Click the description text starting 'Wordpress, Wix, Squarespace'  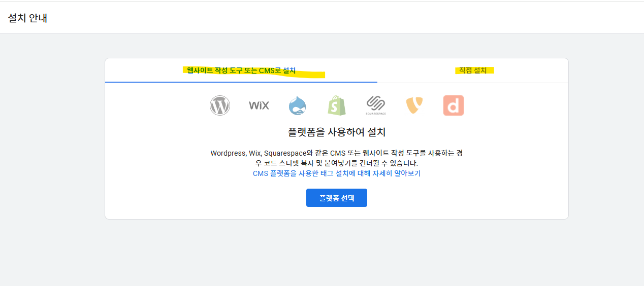point(337,158)
